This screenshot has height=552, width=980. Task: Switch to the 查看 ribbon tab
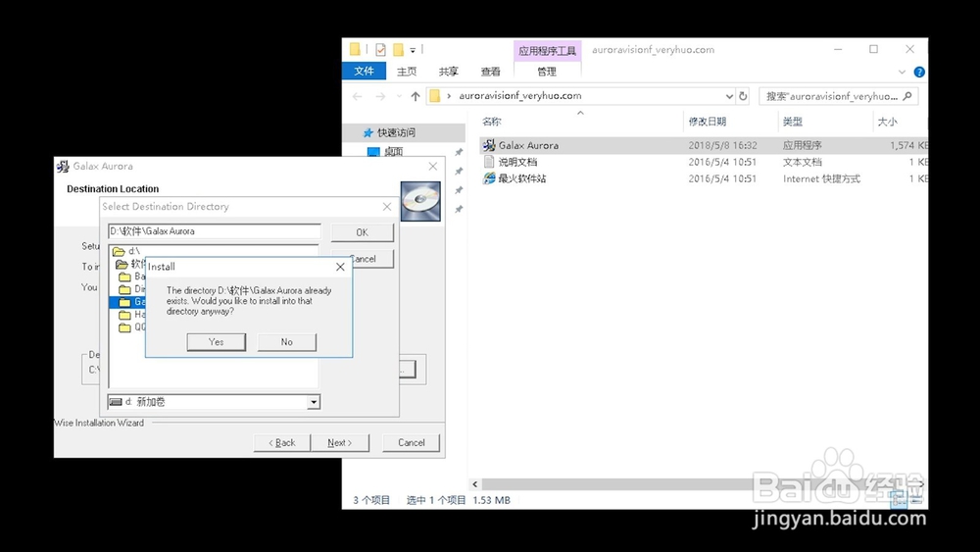[491, 72]
